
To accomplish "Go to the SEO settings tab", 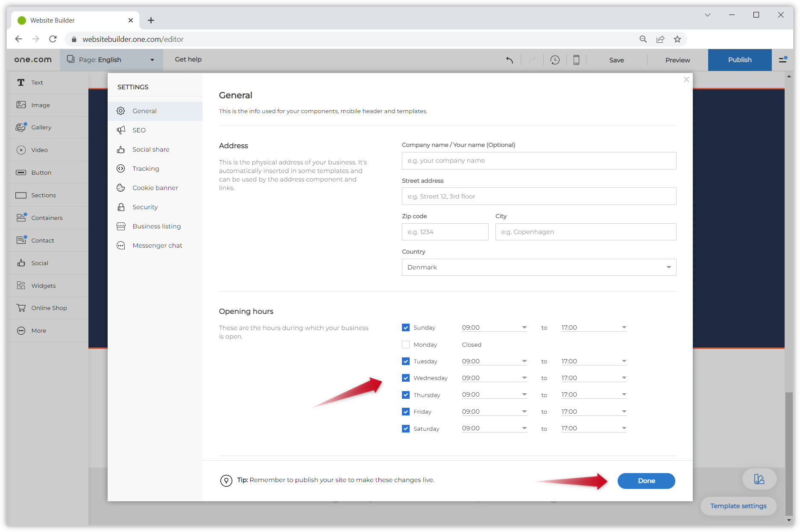I will coord(139,130).
